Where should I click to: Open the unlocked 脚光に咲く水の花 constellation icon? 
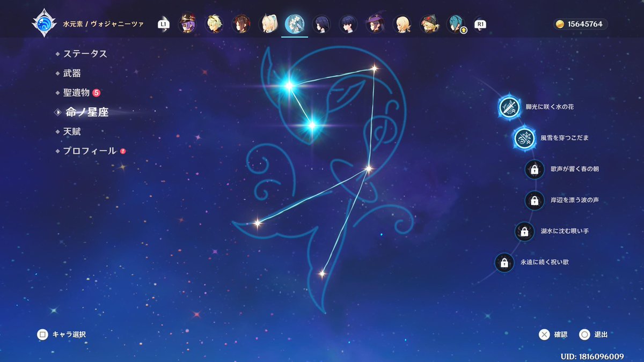coord(508,107)
